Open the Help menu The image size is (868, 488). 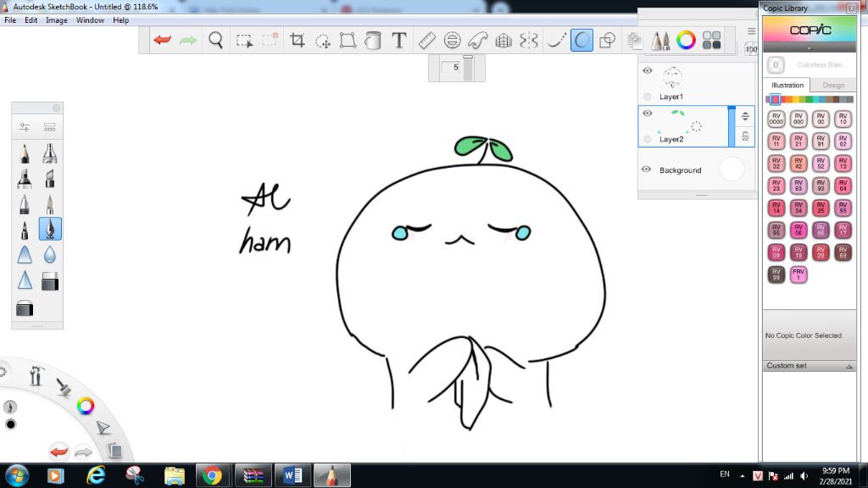[x=120, y=20]
